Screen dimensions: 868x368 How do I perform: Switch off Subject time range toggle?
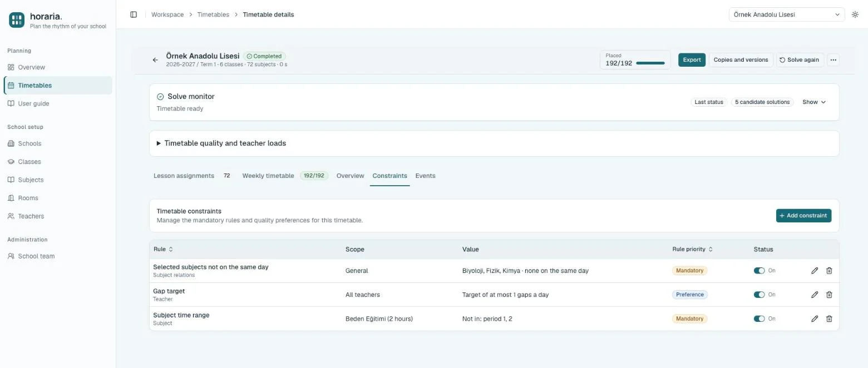759,319
